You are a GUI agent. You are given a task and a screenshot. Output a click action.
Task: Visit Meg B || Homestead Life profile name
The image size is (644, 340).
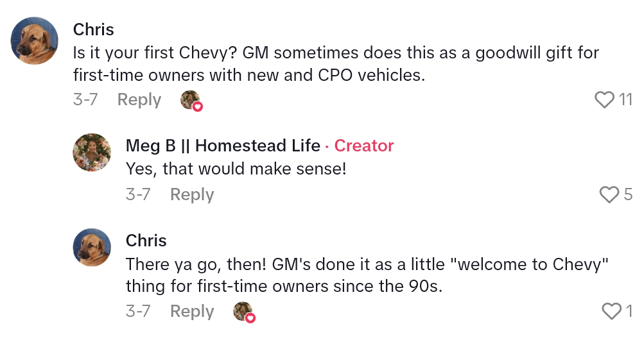coord(223,146)
